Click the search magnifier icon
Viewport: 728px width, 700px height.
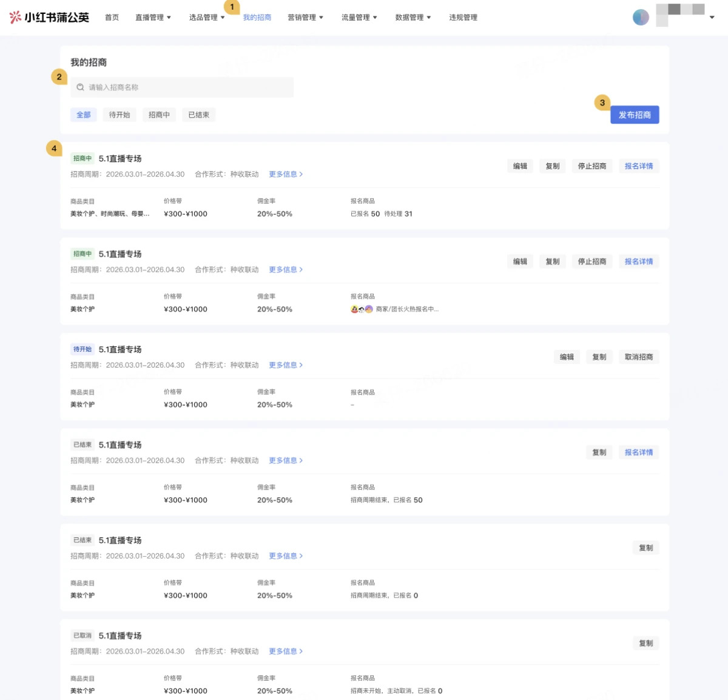[80, 87]
